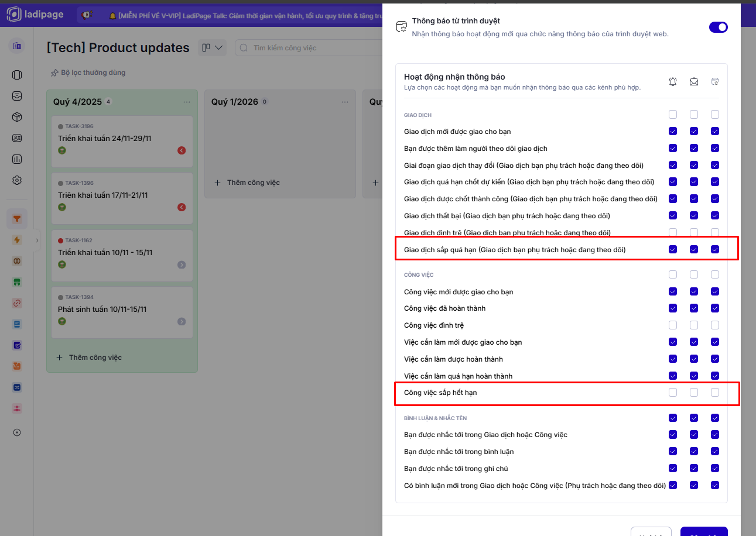Open the lightning bolt automation app icon
The height and width of the screenshot is (536, 756).
[17, 240]
